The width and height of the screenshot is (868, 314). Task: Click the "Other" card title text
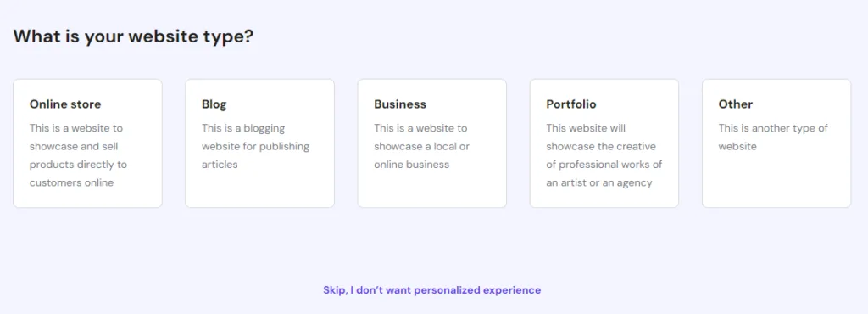(x=736, y=104)
